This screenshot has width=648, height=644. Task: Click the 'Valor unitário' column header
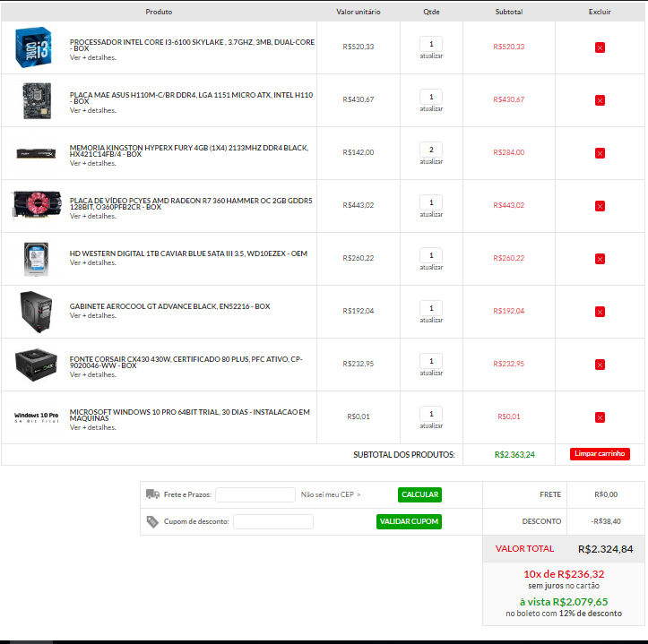coord(359,12)
